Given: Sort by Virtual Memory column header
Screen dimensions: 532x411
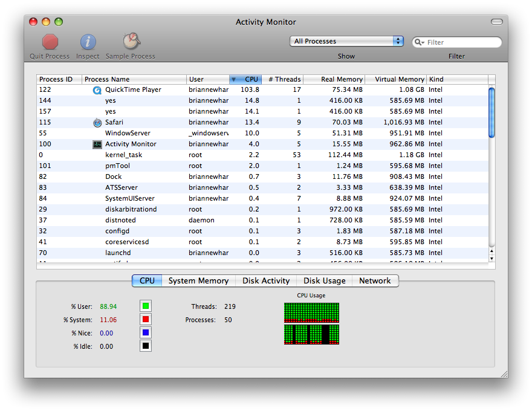Looking at the screenshot, I should click(x=395, y=79).
